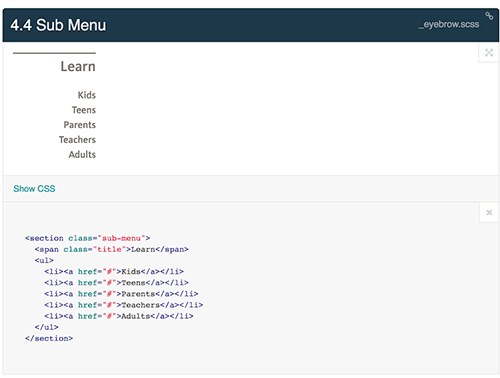Click the opening <ul> code line

click(x=44, y=260)
